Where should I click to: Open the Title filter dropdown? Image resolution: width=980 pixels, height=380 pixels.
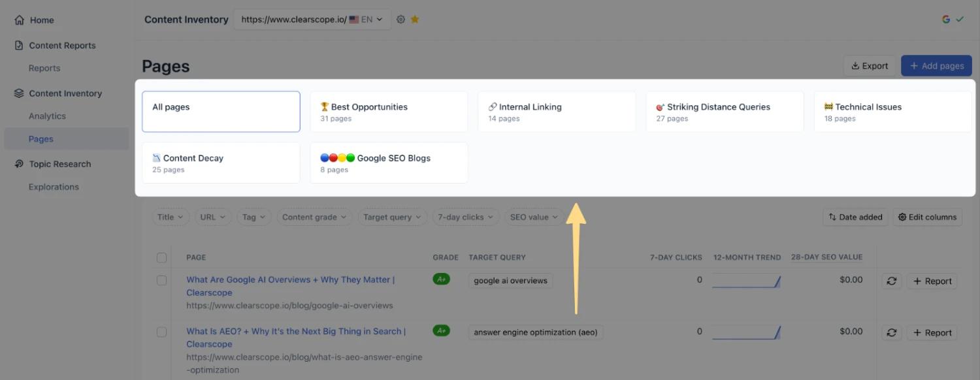171,217
